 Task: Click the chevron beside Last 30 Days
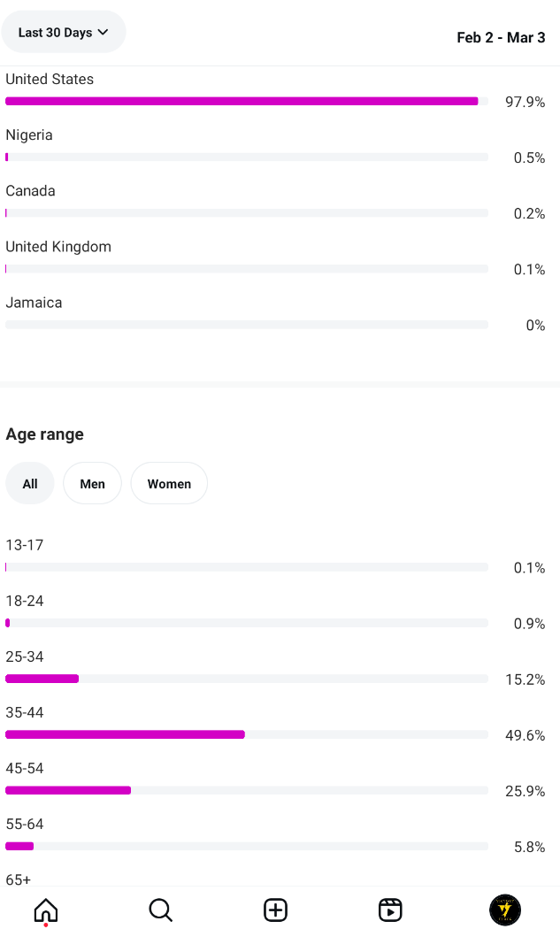tap(104, 32)
